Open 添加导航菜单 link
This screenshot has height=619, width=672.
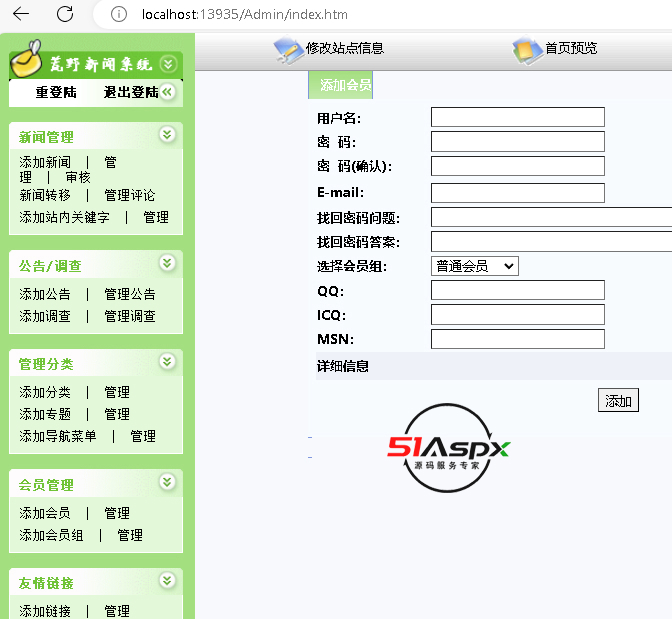pyautogui.click(x=58, y=436)
